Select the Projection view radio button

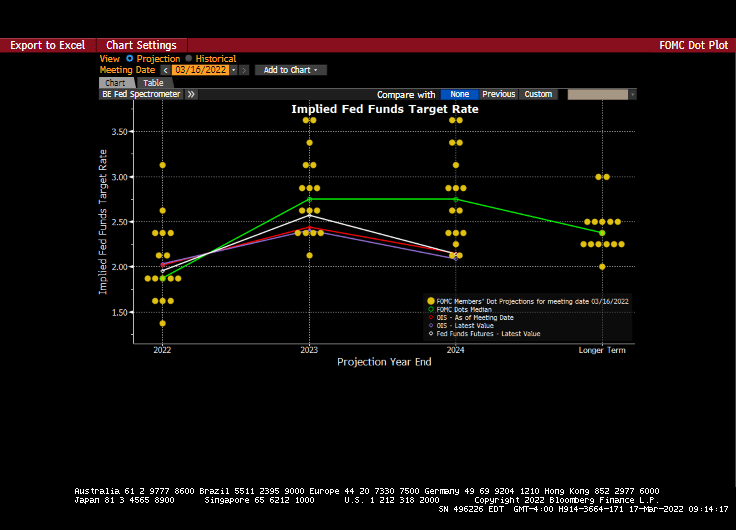tap(129, 59)
